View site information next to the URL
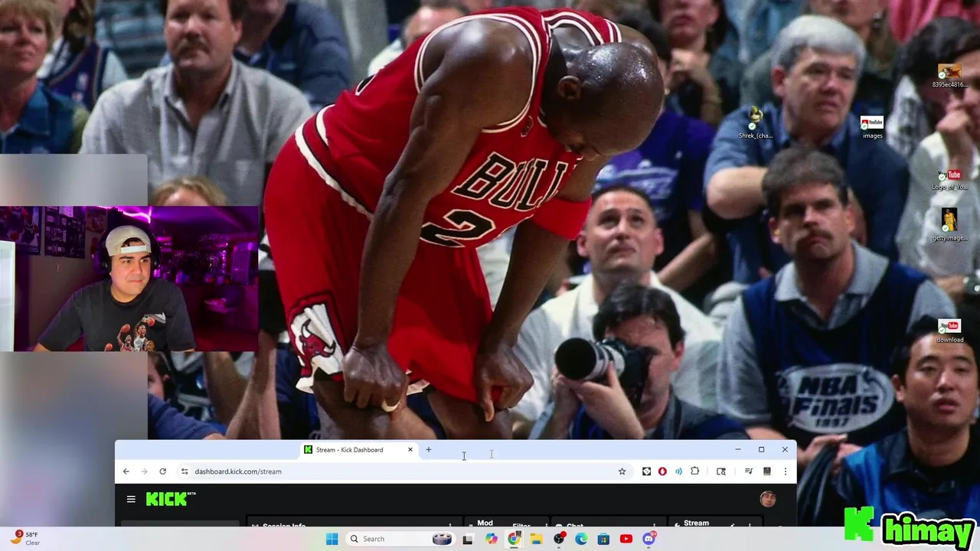The width and height of the screenshot is (980, 551). click(184, 471)
